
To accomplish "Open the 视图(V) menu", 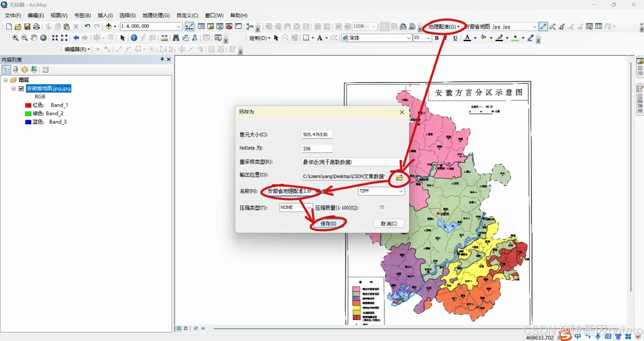I will click(x=59, y=15).
